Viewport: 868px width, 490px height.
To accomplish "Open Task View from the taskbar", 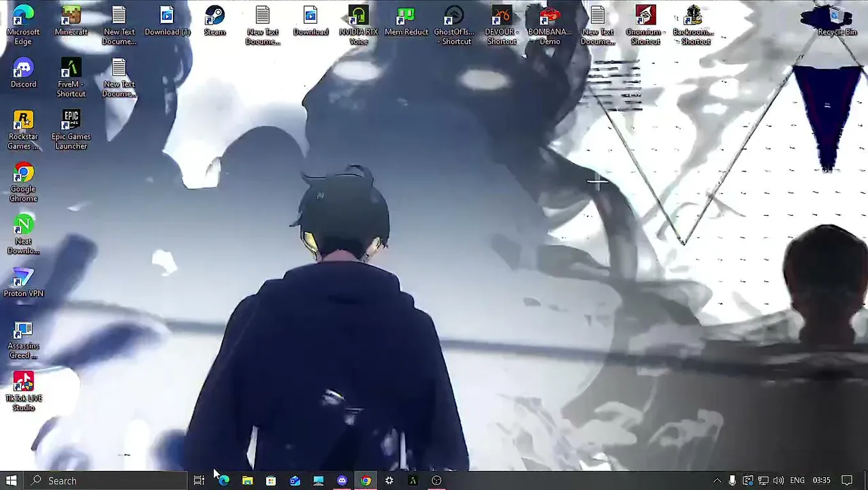I will pos(199,480).
